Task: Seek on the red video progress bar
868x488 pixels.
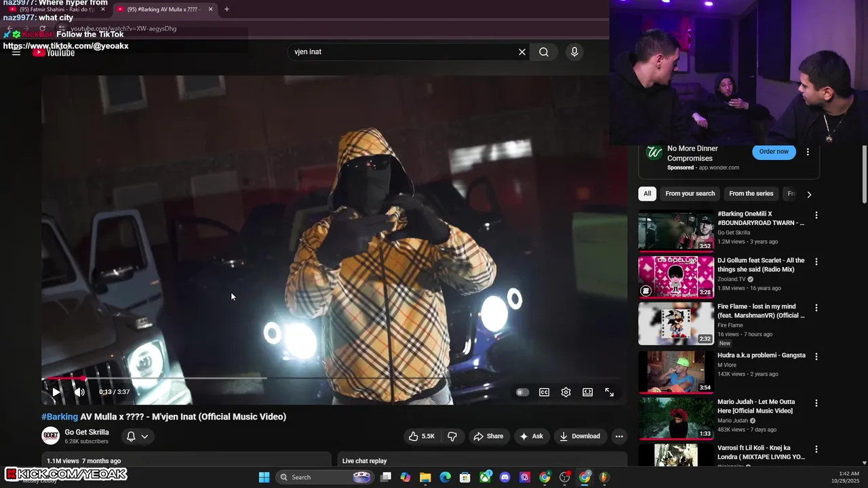Action: [x=334, y=378]
